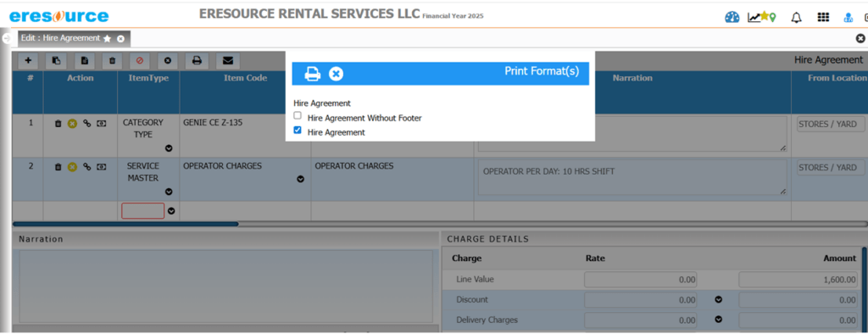Click the Financial Year 2025 label

tap(453, 16)
